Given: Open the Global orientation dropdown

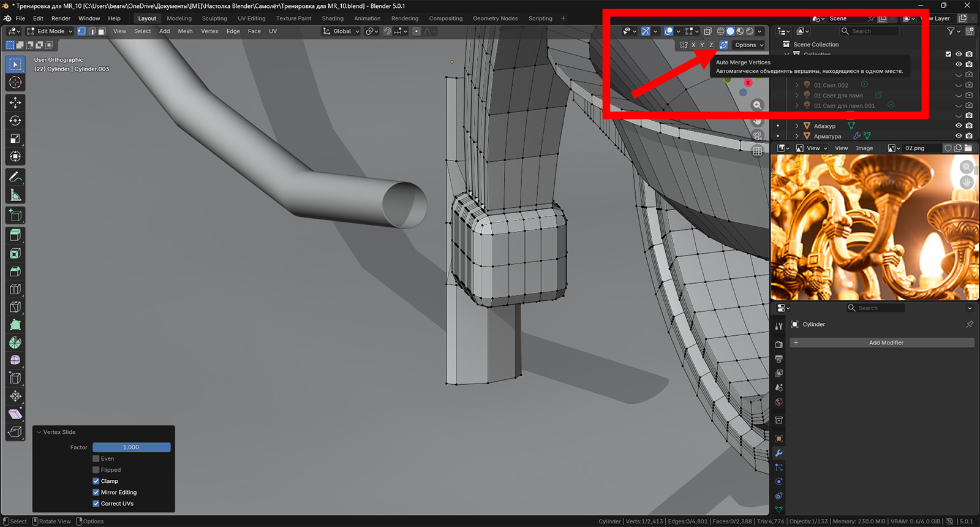Looking at the screenshot, I should (341, 31).
